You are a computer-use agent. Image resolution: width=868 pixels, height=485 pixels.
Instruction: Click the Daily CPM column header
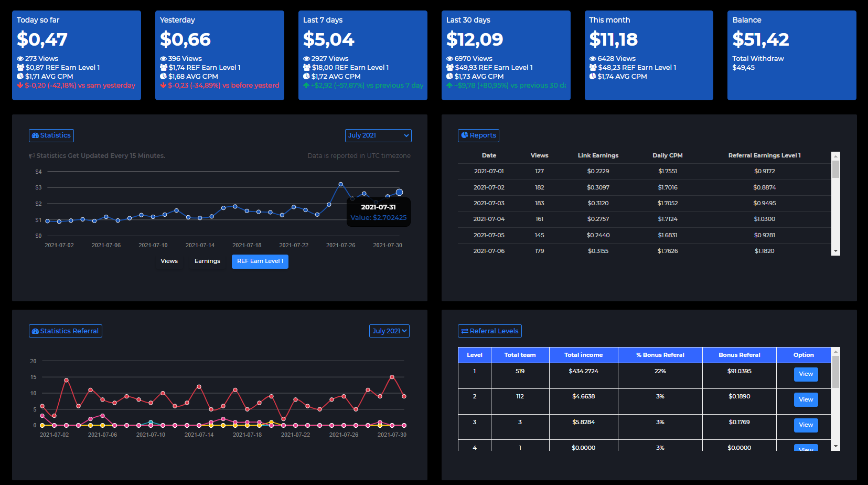click(x=667, y=155)
